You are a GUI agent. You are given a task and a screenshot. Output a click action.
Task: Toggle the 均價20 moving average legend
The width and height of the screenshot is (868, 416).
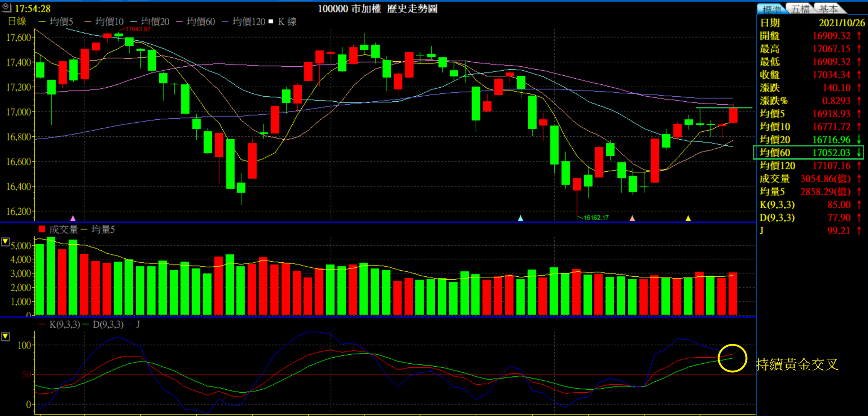(155, 22)
